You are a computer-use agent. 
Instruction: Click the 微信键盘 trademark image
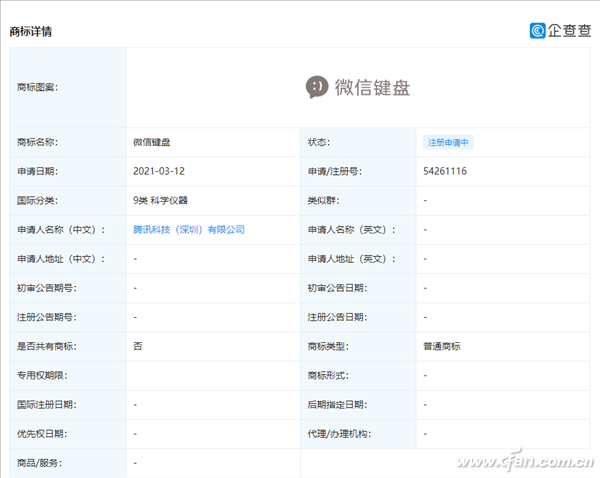pyautogui.click(x=358, y=87)
